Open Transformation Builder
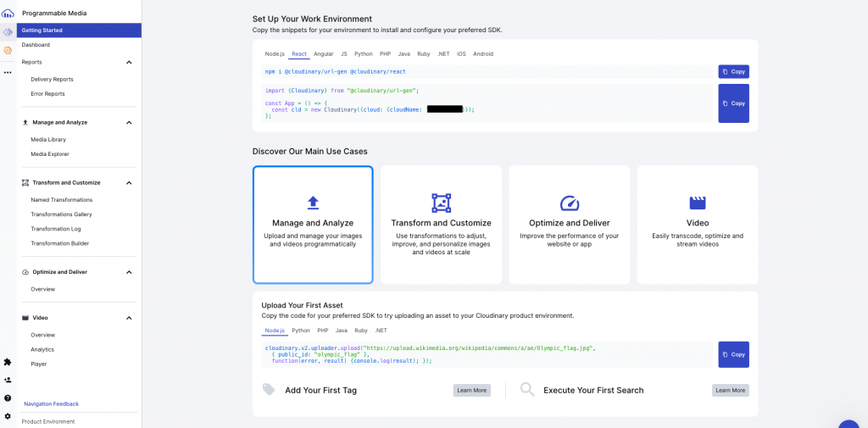The height and width of the screenshot is (428, 868). tap(60, 243)
